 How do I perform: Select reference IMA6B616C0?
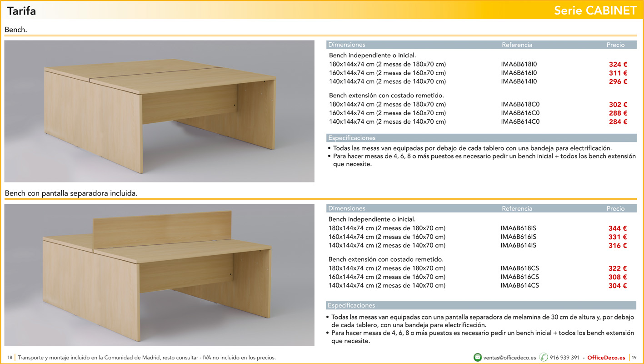coord(520,113)
